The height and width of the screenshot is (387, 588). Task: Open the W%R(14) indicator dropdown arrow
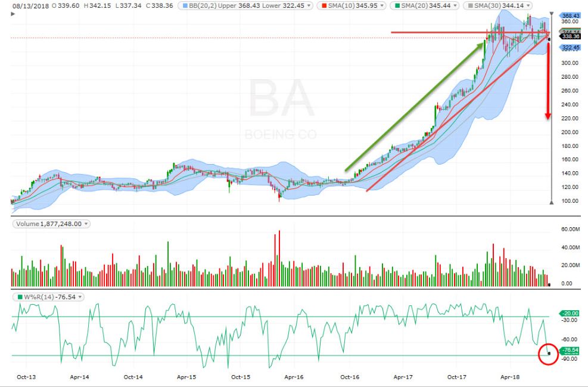(80, 297)
